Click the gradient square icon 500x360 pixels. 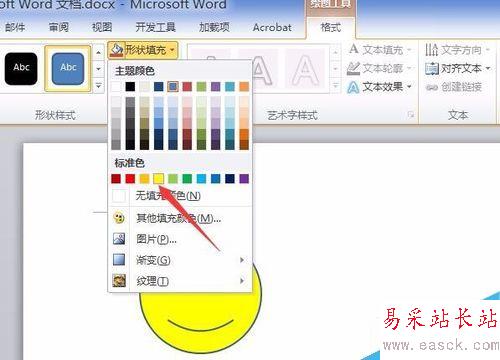pyautogui.click(x=119, y=260)
